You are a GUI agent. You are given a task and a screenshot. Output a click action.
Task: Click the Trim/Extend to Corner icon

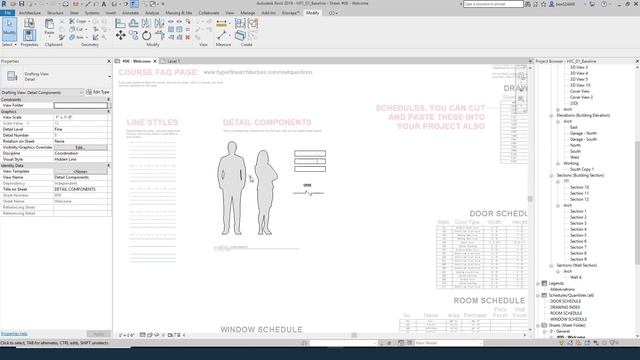click(x=160, y=36)
